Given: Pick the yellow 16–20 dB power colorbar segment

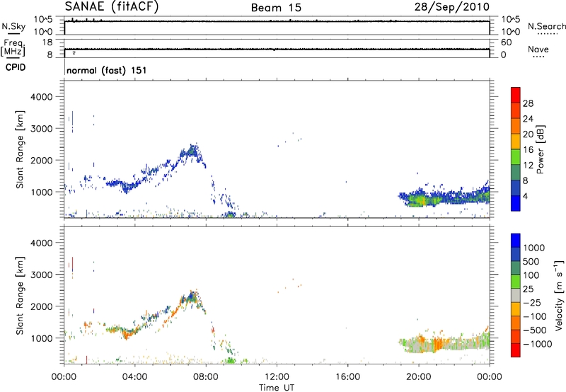Looking at the screenshot, I should (x=516, y=142).
